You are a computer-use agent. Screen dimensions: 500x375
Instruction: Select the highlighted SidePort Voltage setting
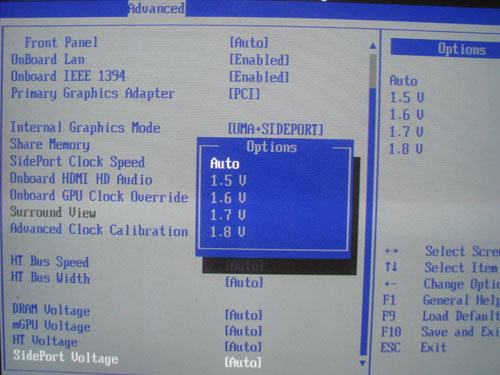tap(66, 357)
